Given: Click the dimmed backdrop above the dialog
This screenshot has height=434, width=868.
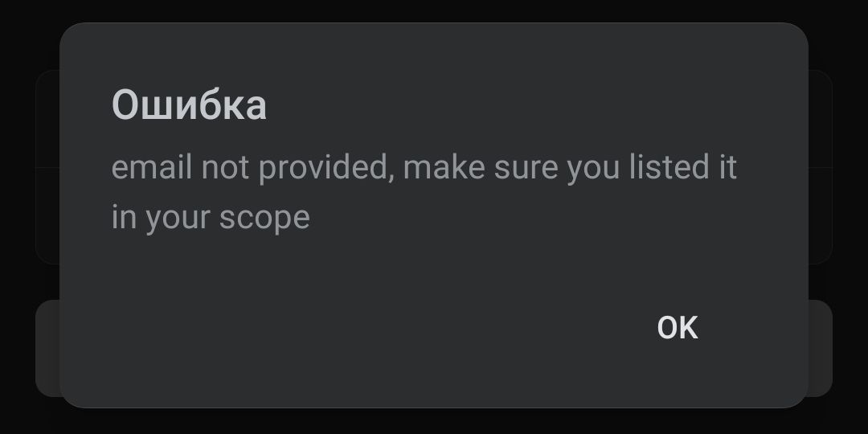Looking at the screenshot, I should pos(434,10).
